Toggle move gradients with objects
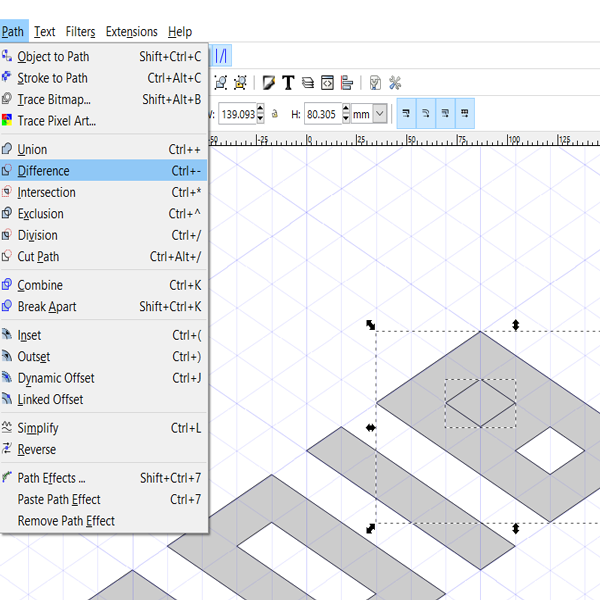Viewport: 600px width, 600px height. tap(445, 113)
